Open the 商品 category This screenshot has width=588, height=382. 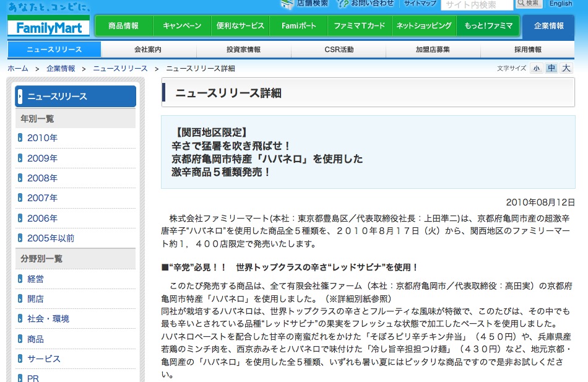[36, 339]
